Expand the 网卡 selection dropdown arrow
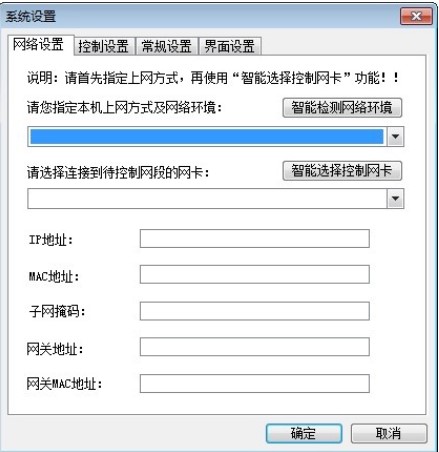 pyautogui.click(x=395, y=198)
